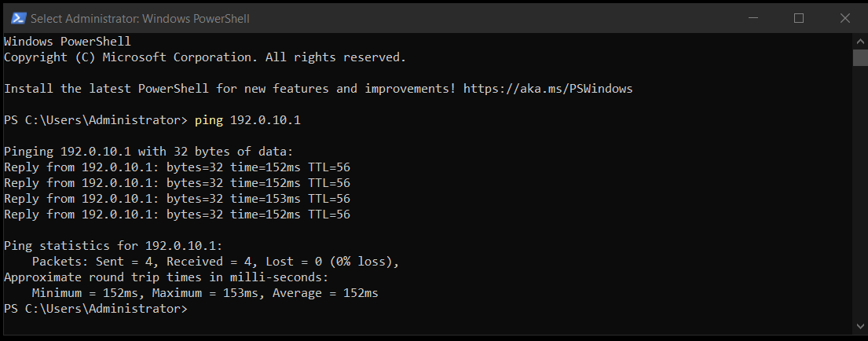Click the Microsoft Corporation copyright line
Screen dimensions: 868x341
204,57
